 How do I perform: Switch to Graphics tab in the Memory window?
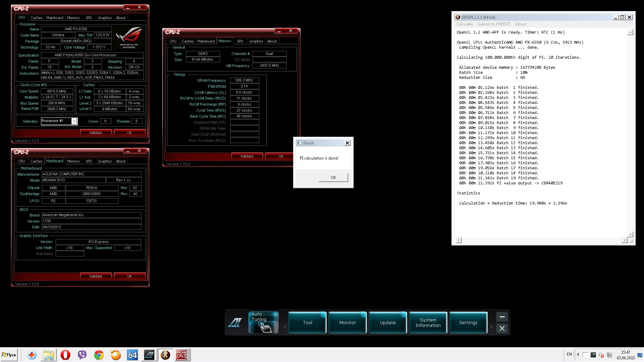256,41
